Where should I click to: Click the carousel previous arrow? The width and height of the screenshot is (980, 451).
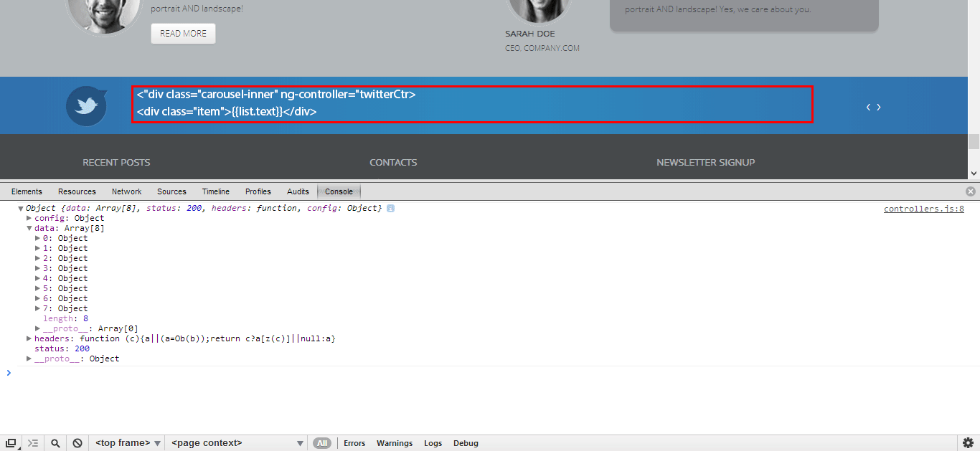pyautogui.click(x=868, y=106)
